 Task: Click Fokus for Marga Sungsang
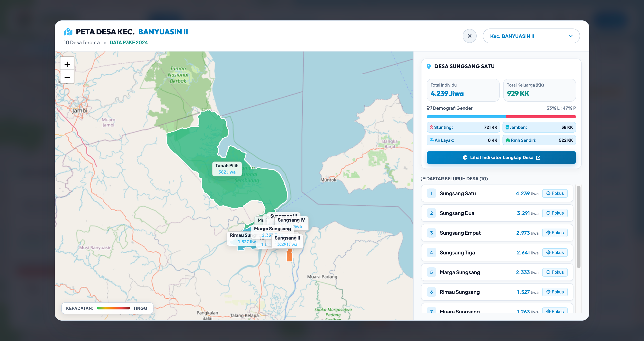(555, 272)
